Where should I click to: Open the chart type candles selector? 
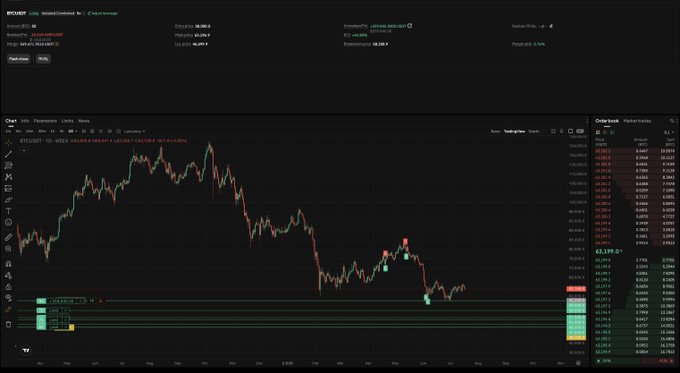pyautogui.click(x=83, y=131)
